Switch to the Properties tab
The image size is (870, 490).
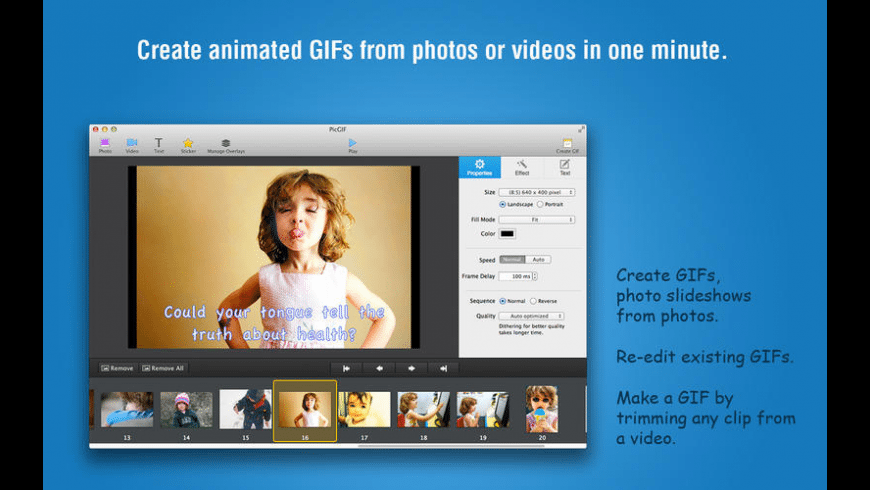point(479,168)
